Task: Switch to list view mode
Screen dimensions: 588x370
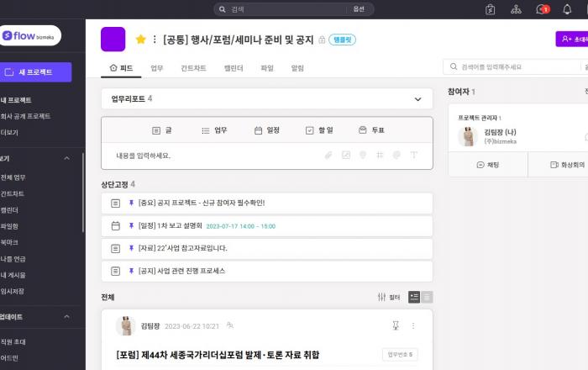Action: (427, 297)
